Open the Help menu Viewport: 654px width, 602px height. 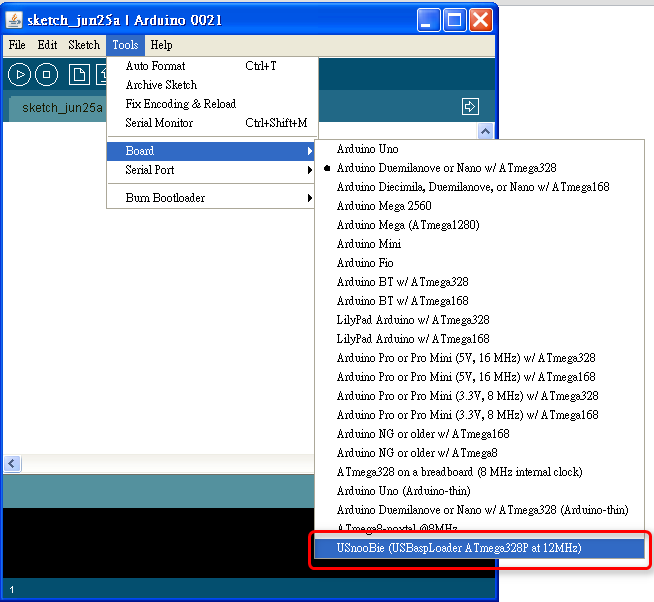coord(161,45)
